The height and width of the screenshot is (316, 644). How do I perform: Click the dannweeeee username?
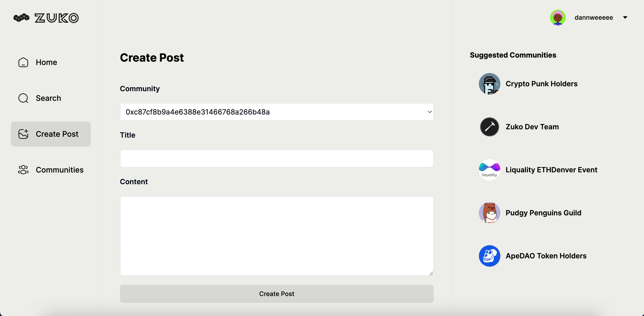click(594, 17)
